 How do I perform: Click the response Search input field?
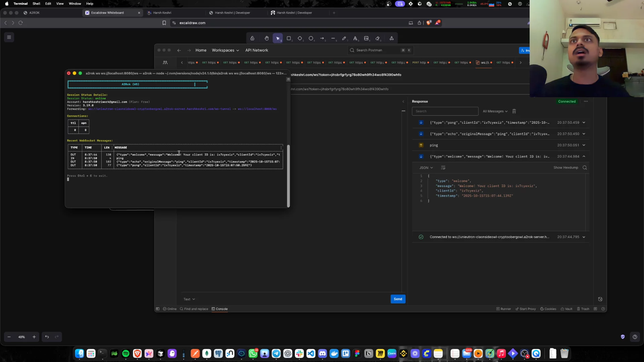pos(445,111)
